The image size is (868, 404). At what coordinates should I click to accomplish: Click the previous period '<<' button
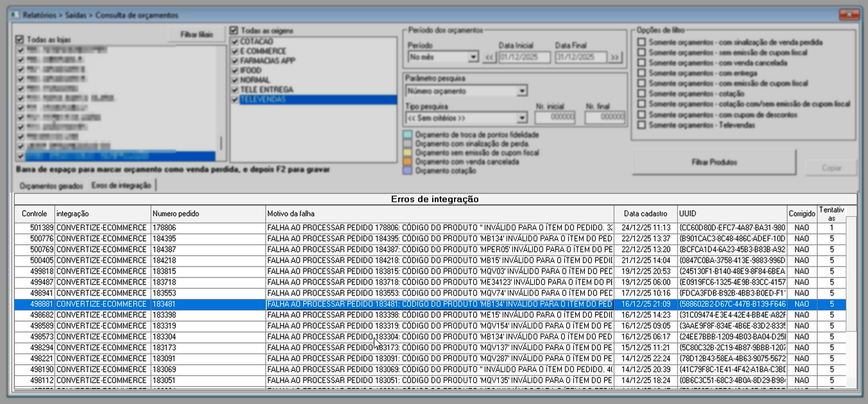click(489, 57)
